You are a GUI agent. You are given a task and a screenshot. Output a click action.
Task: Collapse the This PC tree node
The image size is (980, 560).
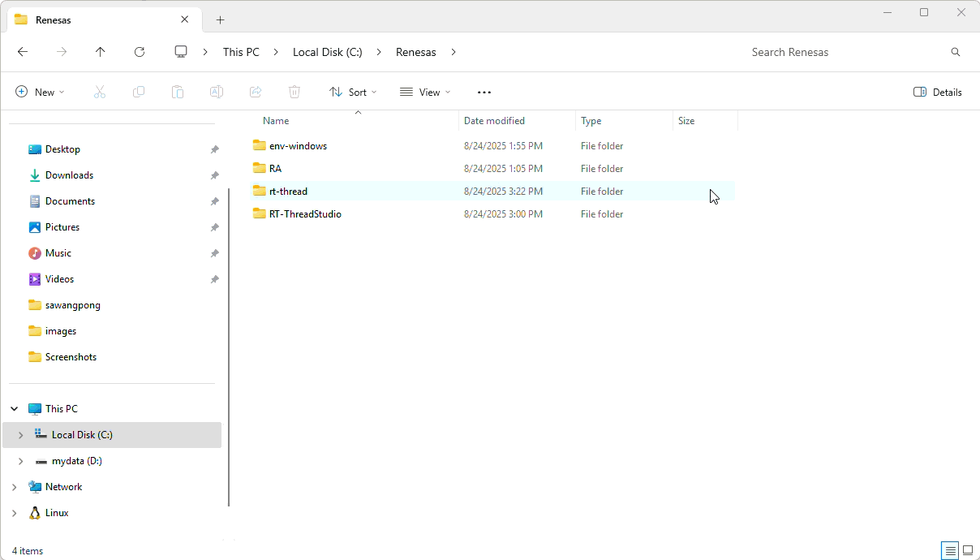(15, 409)
